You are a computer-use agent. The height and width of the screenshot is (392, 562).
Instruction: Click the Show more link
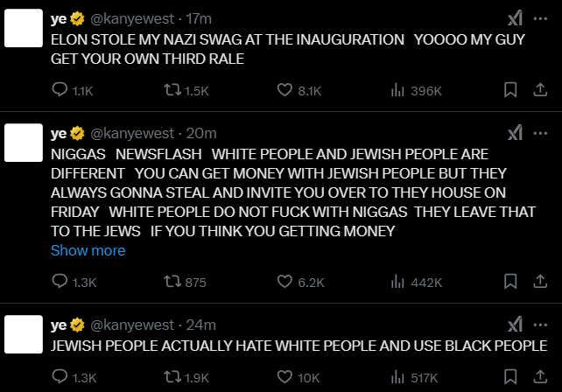pyautogui.click(x=88, y=250)
